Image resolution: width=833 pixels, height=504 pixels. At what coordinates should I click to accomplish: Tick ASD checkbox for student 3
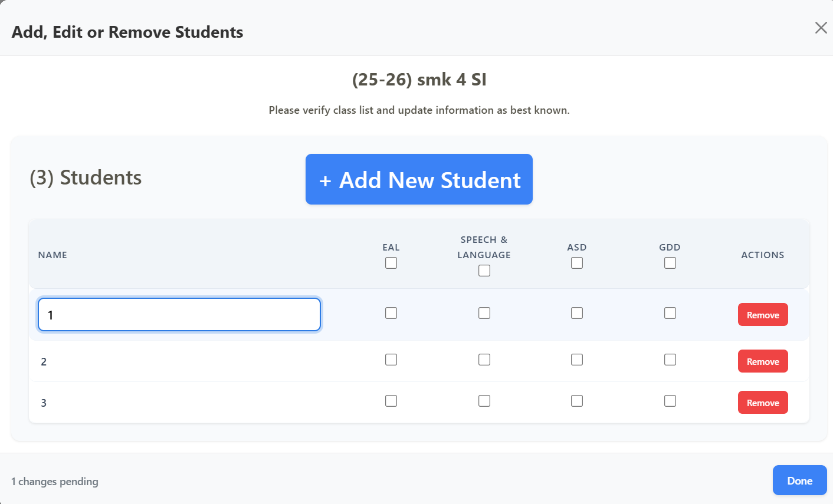(x=577, y=401)
